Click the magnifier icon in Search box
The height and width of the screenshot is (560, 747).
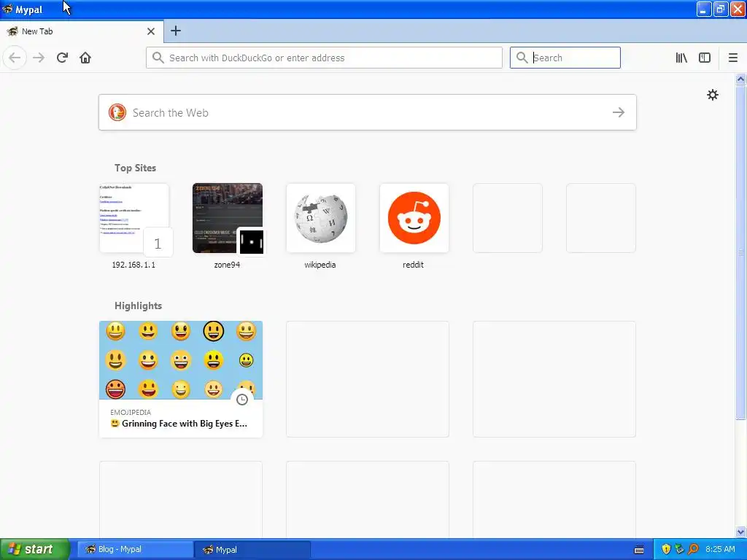pyautogui.click(x=522, y=58)
